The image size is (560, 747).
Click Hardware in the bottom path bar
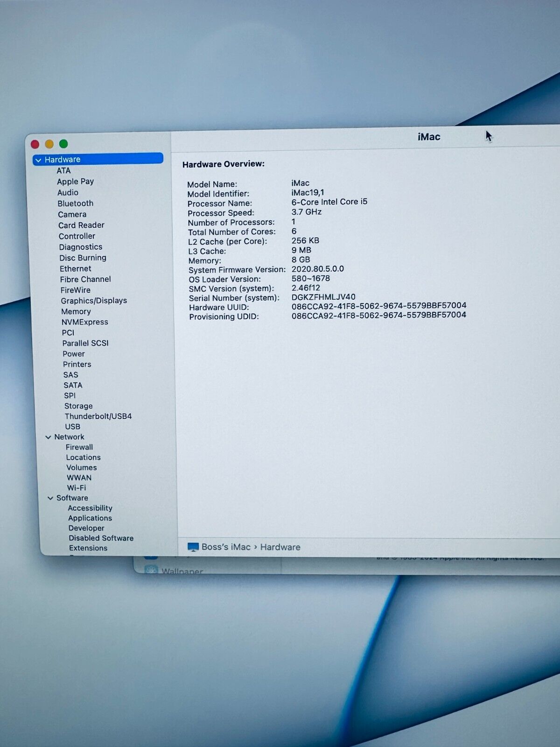coord(280,547)
